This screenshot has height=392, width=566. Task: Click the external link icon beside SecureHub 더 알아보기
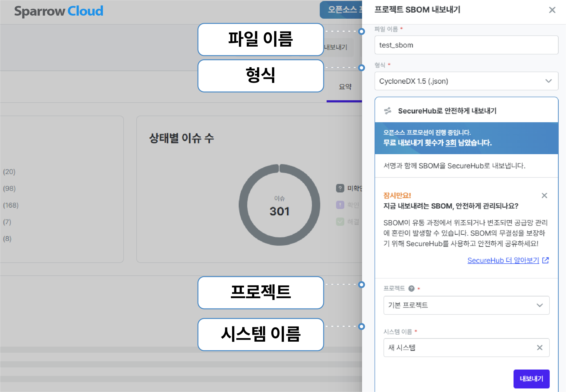click(545, 260)
